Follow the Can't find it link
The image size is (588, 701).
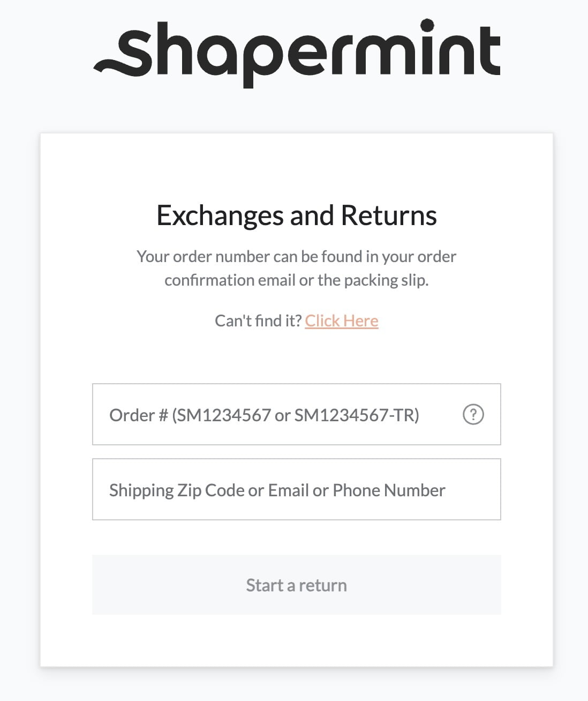click(x=342, y=320)
